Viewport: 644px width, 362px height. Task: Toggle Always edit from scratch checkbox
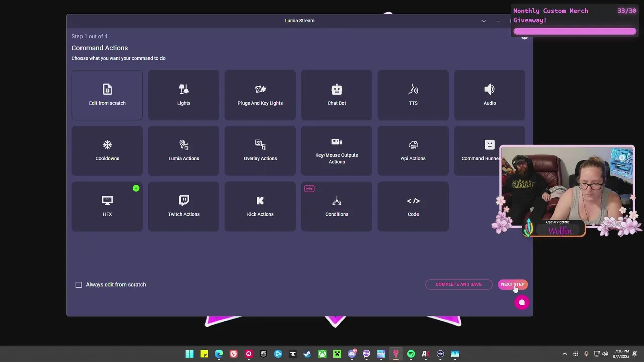click(79, 285)
